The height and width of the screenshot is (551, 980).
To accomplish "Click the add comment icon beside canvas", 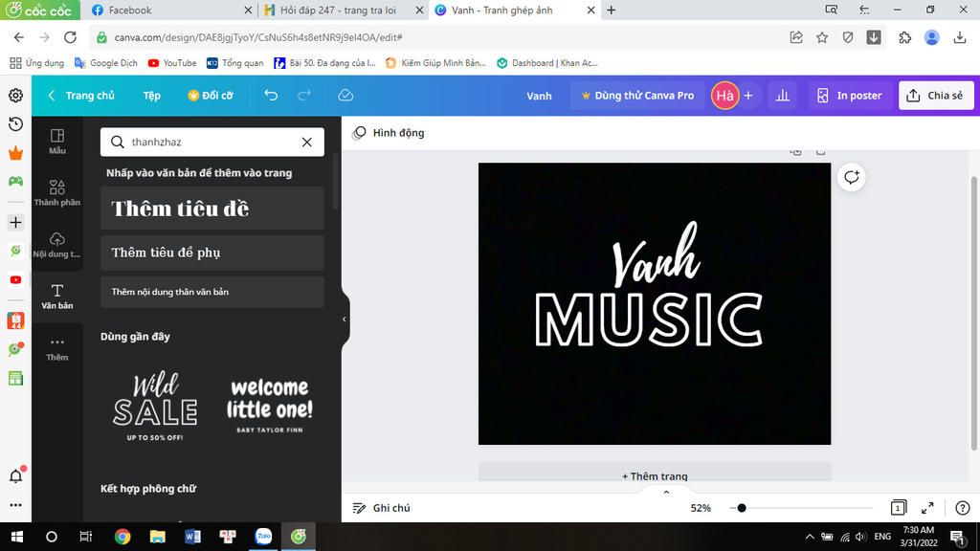I will point(851,177).
